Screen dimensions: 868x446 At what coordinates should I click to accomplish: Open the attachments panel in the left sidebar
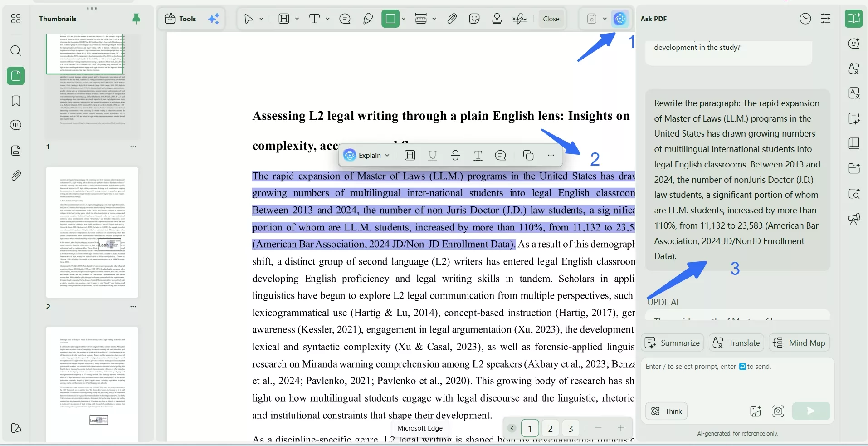point(16,175)
